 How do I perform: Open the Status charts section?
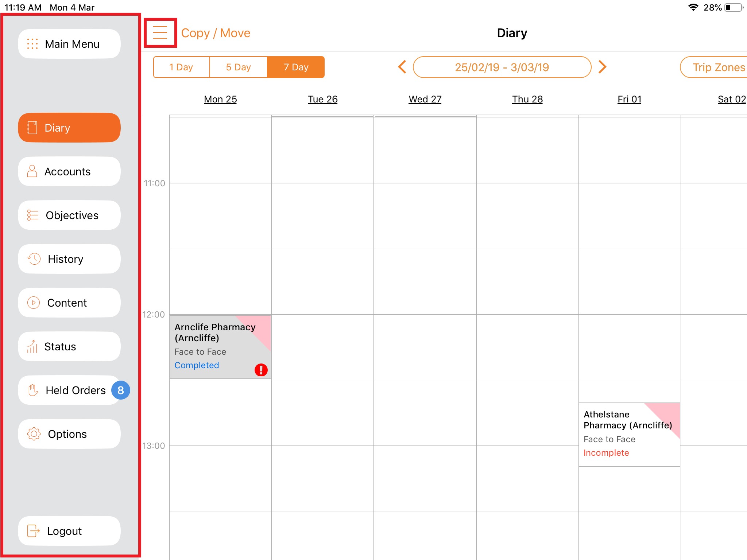point(69,347)
